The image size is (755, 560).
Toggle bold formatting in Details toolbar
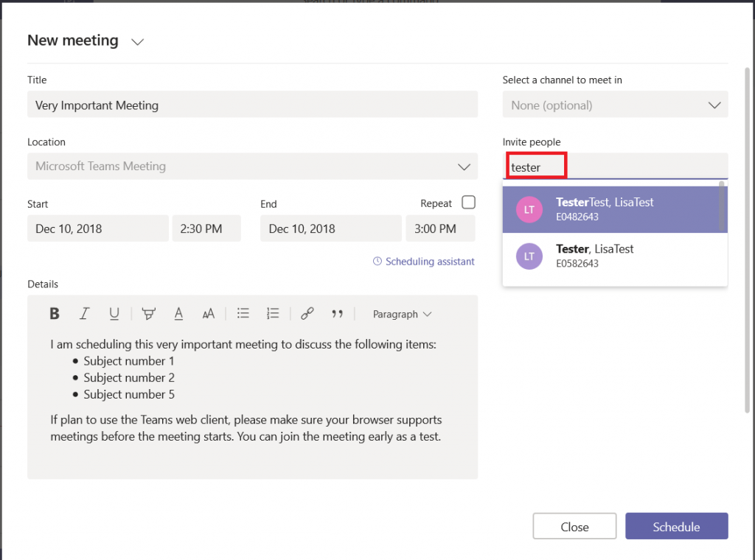point(54,313)
